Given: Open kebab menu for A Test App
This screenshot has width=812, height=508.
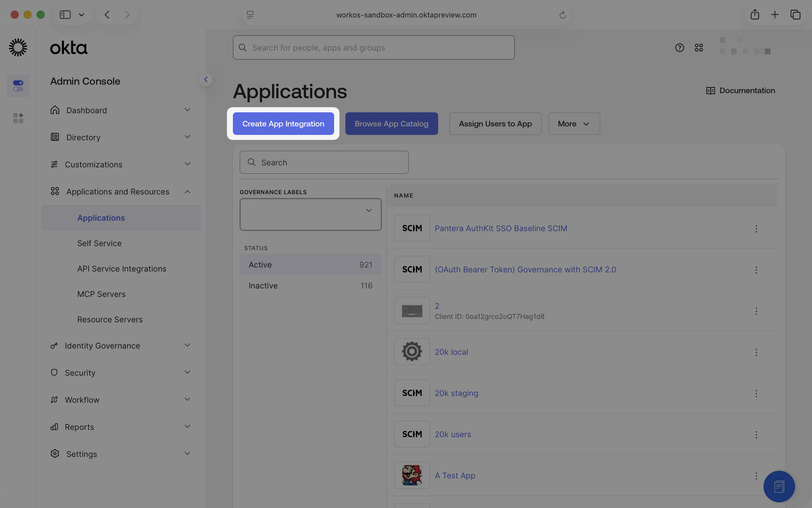Looking at the screenshot, I should 756,476.
